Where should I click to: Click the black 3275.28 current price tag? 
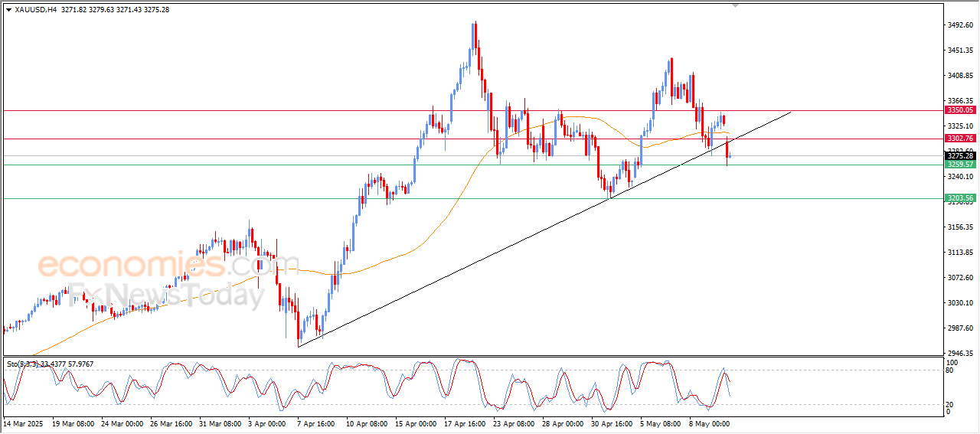pos(959,156)
